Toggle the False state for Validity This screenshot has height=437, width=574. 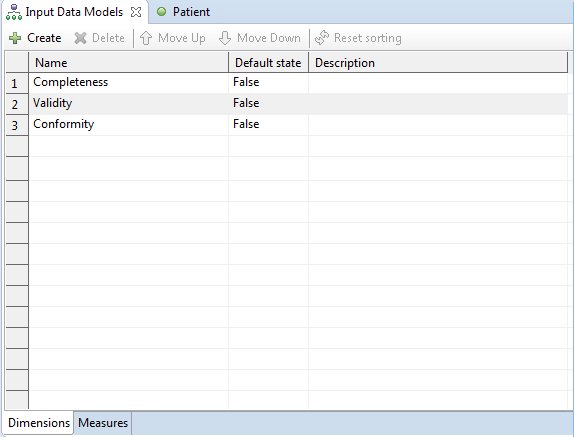269,103
